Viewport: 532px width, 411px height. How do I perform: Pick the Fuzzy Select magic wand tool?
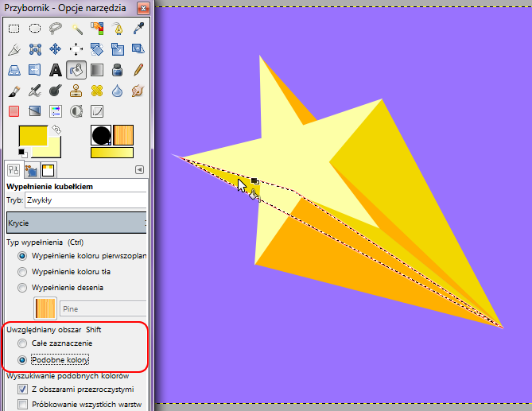[76, 29]
